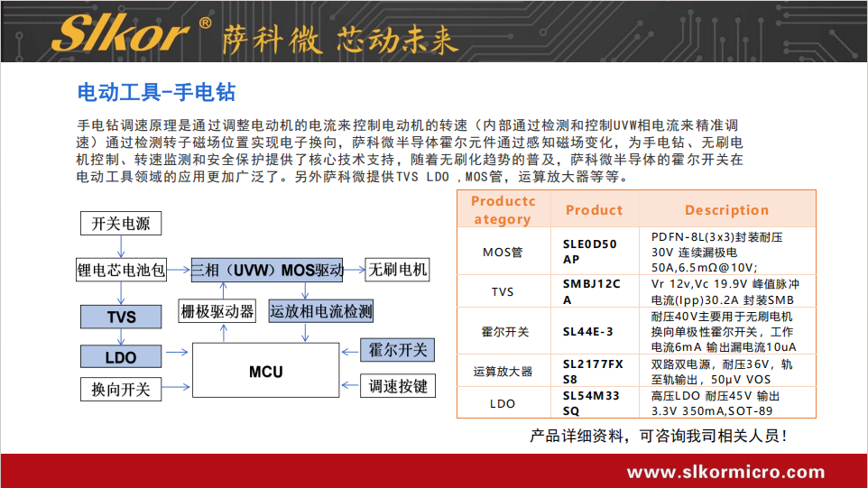
Task: Click product code SL44E-3
Action: coord(588,331)
